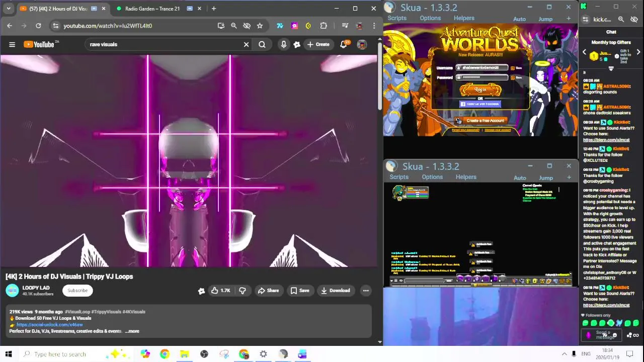Open Helpers menu in the lower Skua window
The height and width of the screenshot is (362, 644).
466,177
